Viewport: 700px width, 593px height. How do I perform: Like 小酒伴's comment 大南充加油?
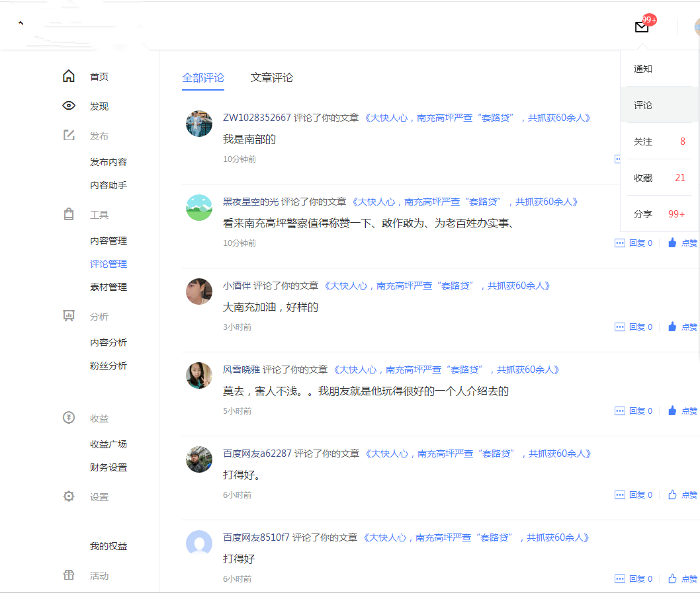click(682, 327)
